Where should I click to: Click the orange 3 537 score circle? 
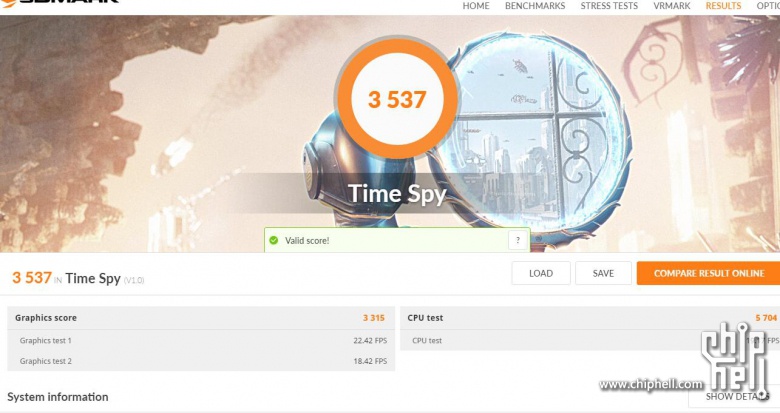pyautogui.click(x=397, y=99)
